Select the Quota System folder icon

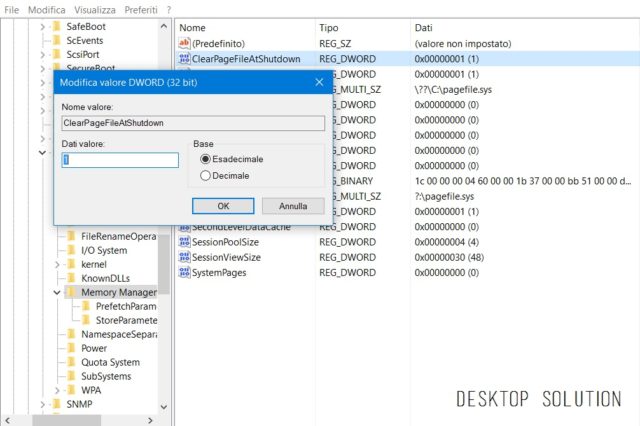point(71,362)
